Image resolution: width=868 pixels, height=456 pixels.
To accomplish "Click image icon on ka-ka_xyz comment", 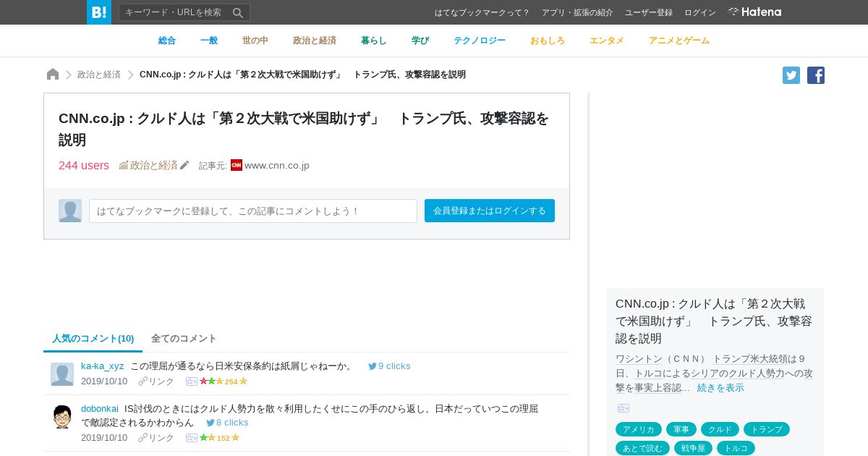I will (192, 381).
